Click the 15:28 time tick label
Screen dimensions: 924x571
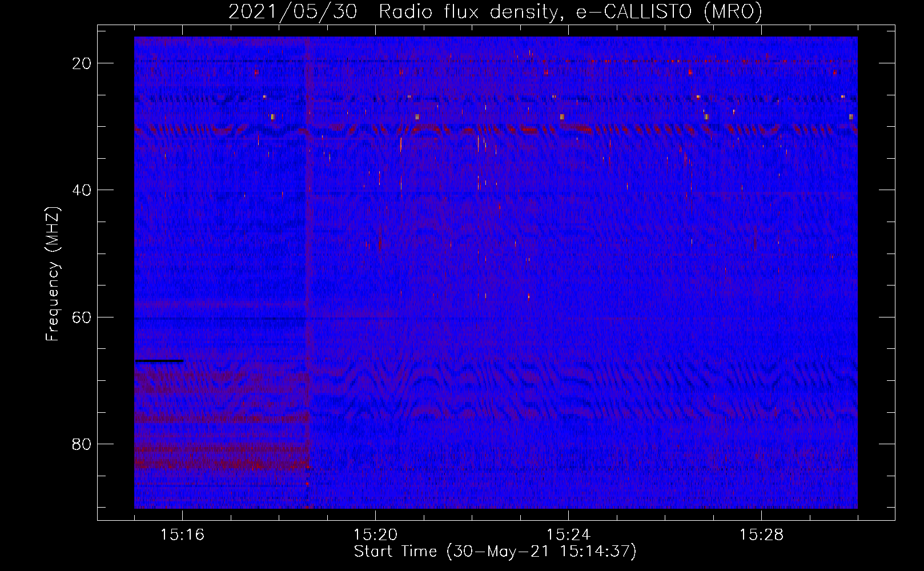[x=761, y=535]
